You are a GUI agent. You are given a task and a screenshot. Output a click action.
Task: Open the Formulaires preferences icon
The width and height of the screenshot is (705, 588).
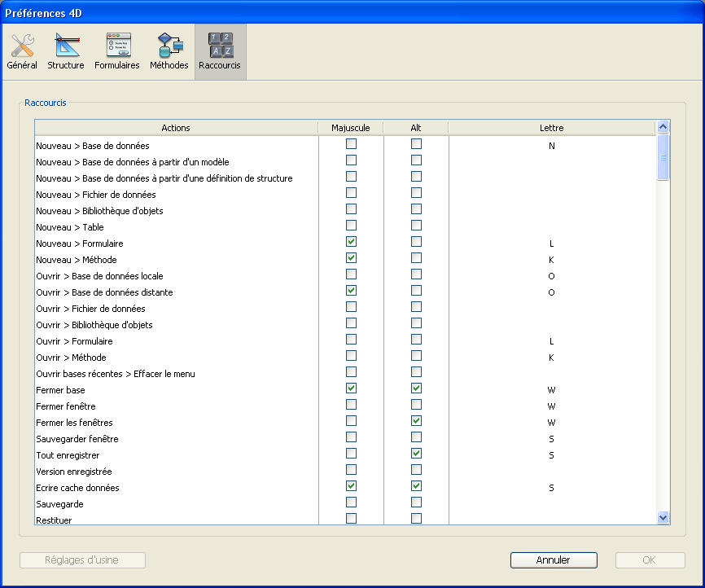click(117, 51)
